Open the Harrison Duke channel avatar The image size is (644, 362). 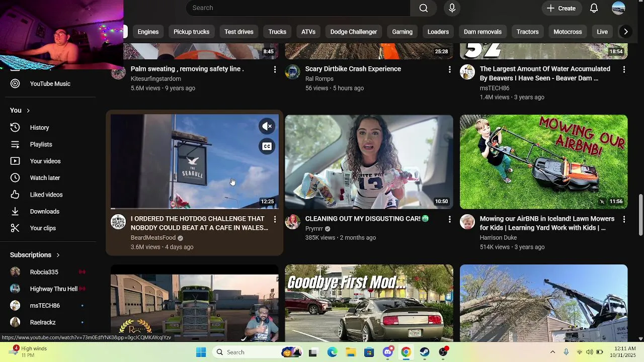pyautogui.click(x=467, y=222)
